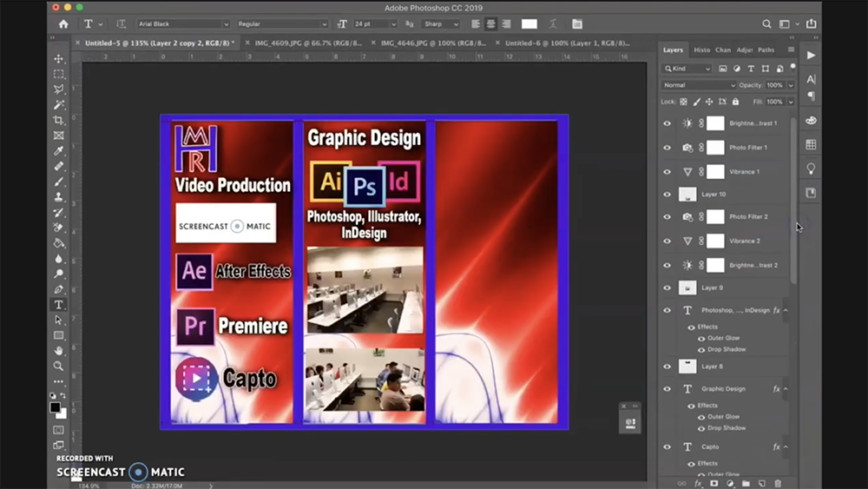Open the Fill 100% dropdown arrow
The image size is (868, 489).
[791, 102]
